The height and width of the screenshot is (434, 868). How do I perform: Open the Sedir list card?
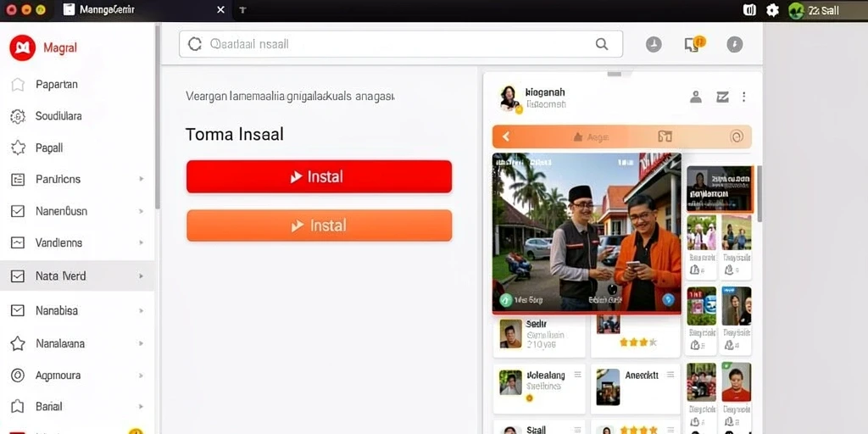tap(539, 336)
